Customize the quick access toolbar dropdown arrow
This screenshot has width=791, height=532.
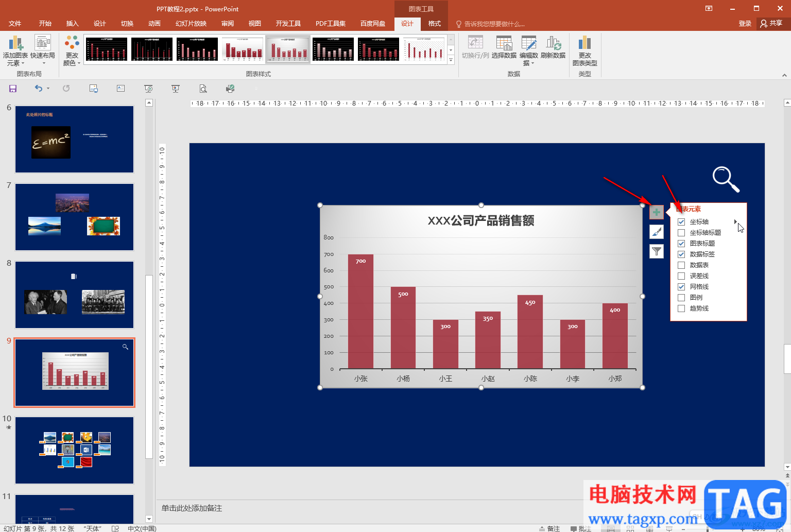(x=256, y=89)
